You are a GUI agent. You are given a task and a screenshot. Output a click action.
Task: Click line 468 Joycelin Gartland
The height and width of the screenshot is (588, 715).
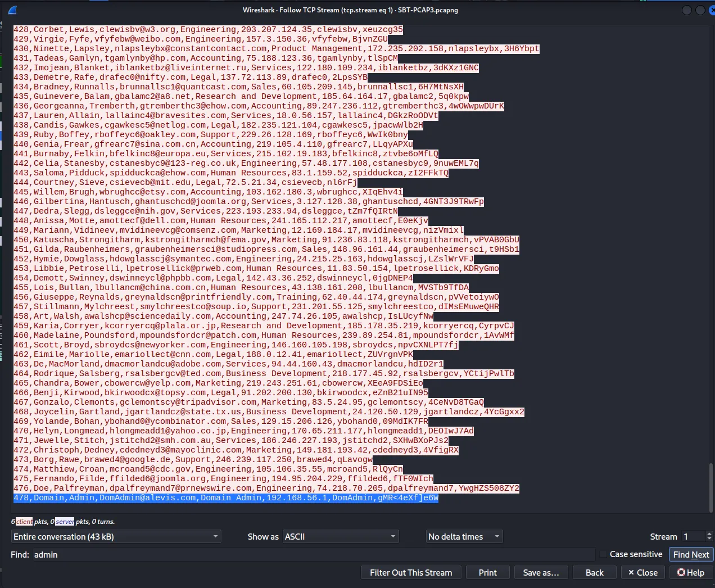coord(269,411)
